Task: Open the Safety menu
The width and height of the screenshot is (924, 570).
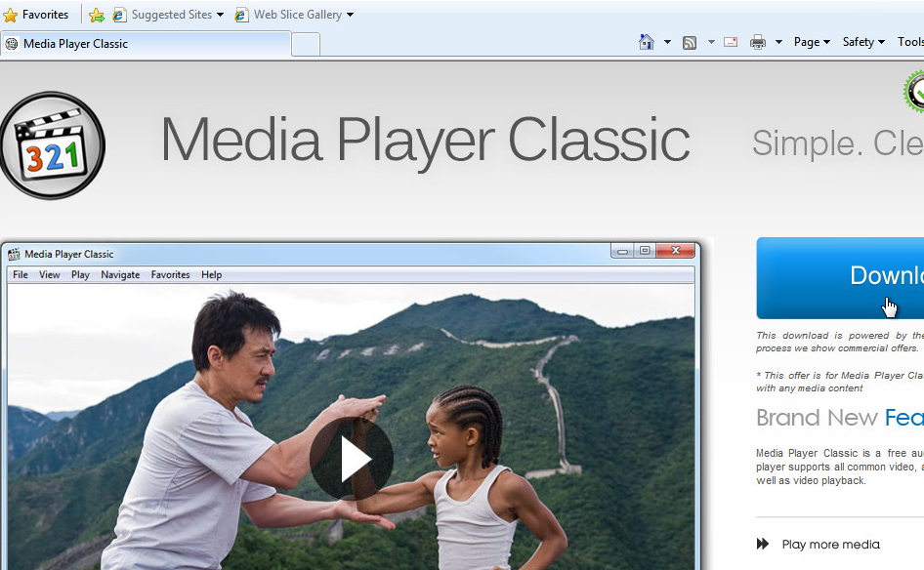Action: click(x=863, y=42)
